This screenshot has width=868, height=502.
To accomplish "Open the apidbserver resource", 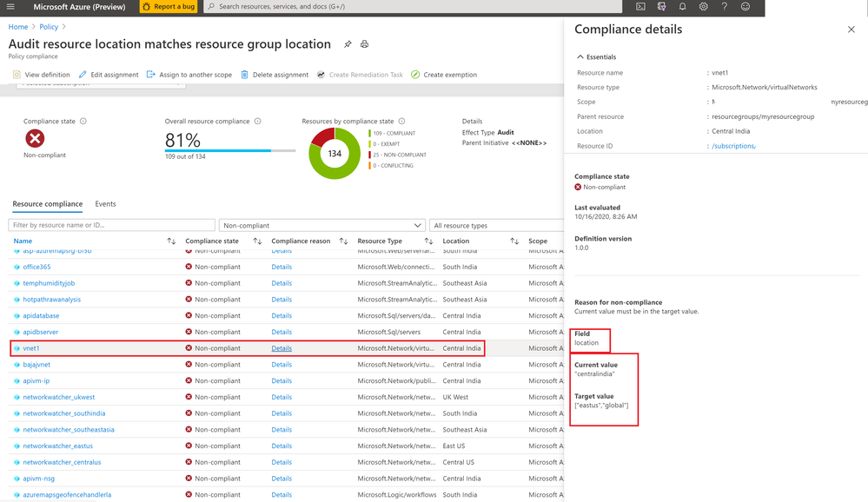I will tap(41, 332).
